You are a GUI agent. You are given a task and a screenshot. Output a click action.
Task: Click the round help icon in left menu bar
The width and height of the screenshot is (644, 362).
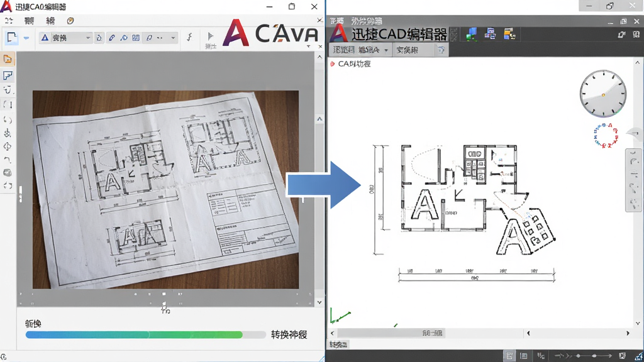coord(70,21)
